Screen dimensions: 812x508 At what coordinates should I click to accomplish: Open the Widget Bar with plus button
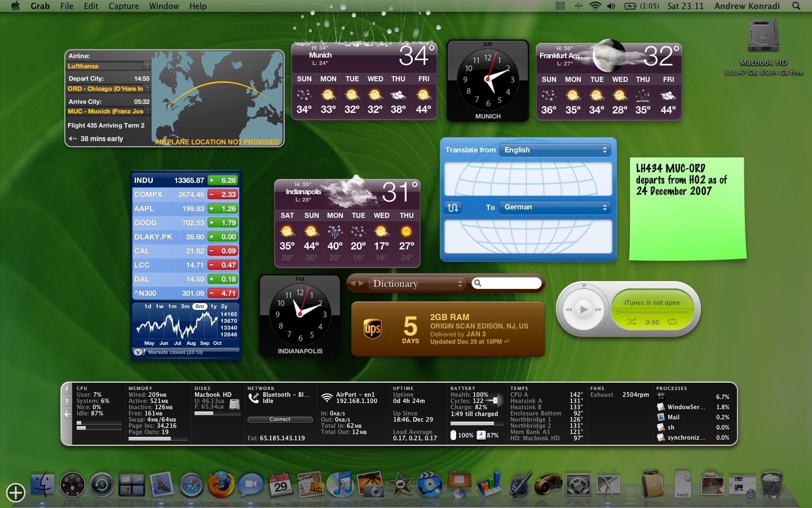(16, 493)
